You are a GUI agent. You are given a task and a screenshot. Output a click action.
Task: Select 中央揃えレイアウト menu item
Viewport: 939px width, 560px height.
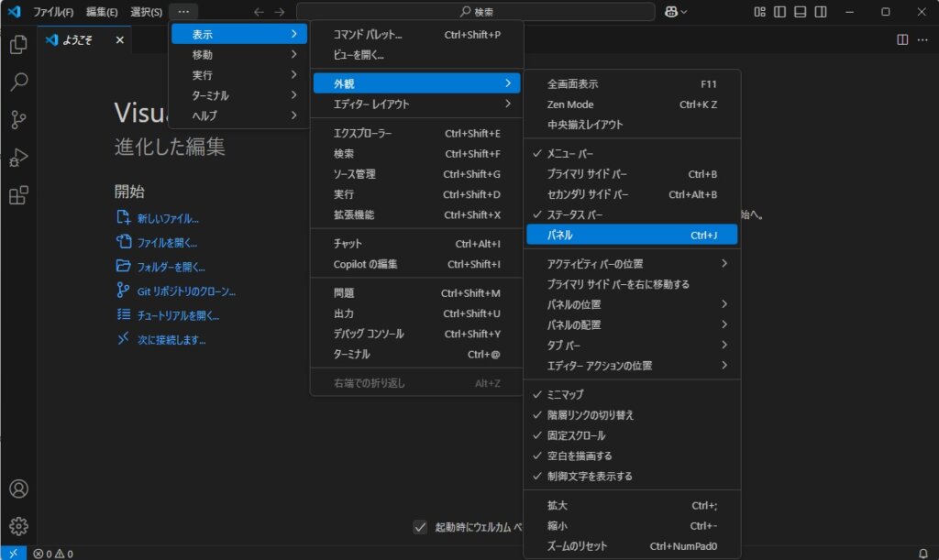click(632, 125)
